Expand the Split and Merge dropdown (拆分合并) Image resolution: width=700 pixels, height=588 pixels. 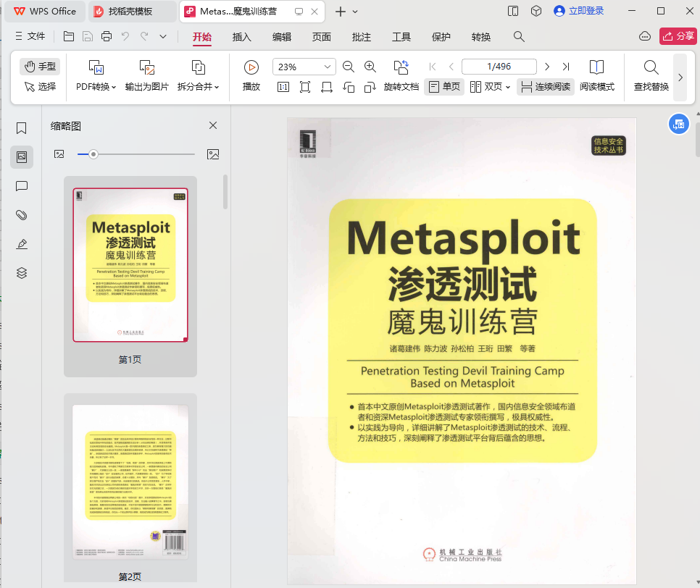(199, 87)
